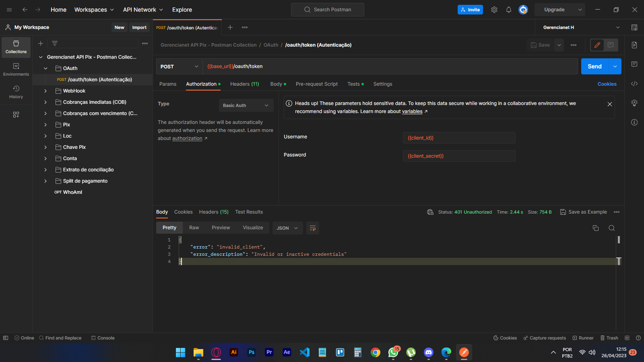Screen dimensions: 644x362
Task: Open the Documentation icon in right sidebar
Action: tap(634, 45)
